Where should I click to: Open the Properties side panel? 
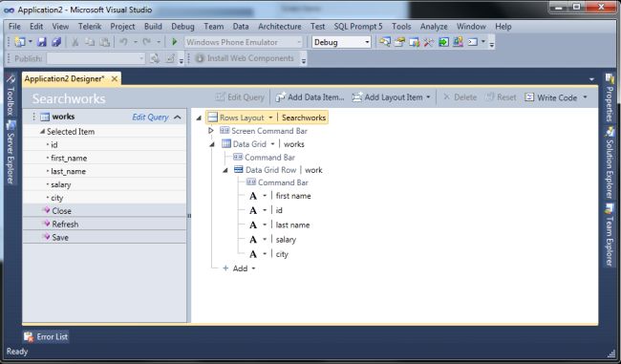(610, 98)
